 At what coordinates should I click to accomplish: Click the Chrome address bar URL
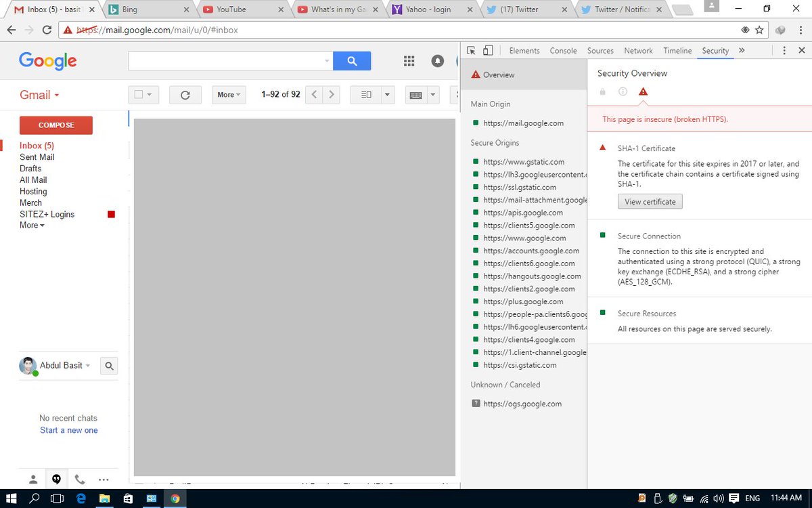pos(157,30)
